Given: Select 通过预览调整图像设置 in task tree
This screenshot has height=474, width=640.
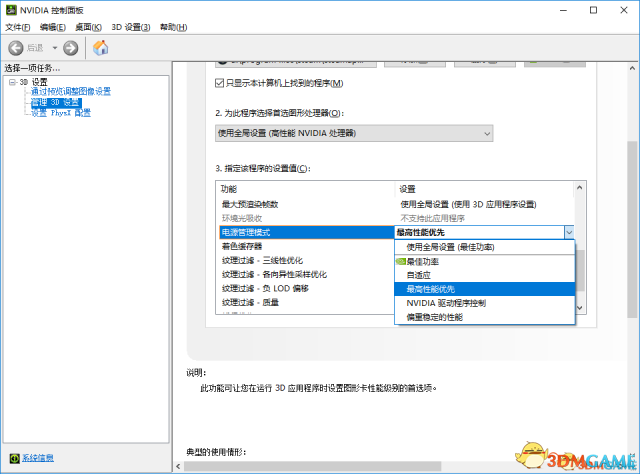Looking at the screenshot, I should [x=70, y=91].
